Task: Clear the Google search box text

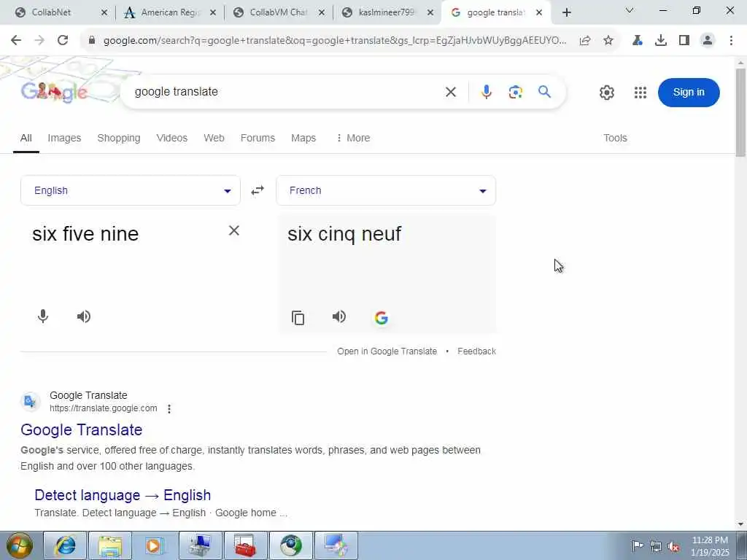Action: coord(451,92)
